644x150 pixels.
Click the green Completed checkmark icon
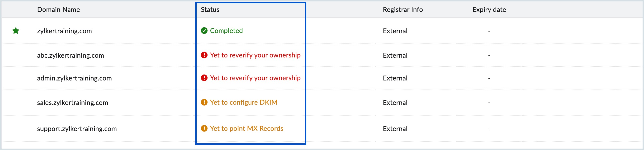pyautogui.click(x=204, y=31)
